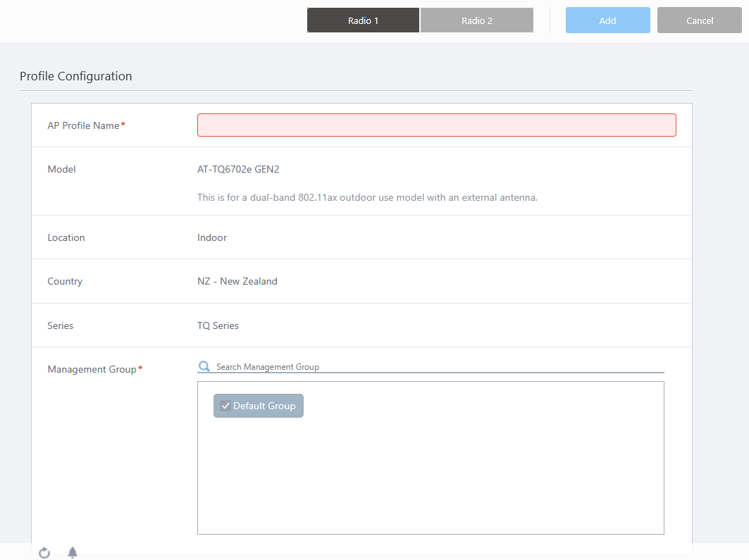749x560 pixels.
Task: Click the dual-band 802.11ax model description text
Action: point(367,197)
